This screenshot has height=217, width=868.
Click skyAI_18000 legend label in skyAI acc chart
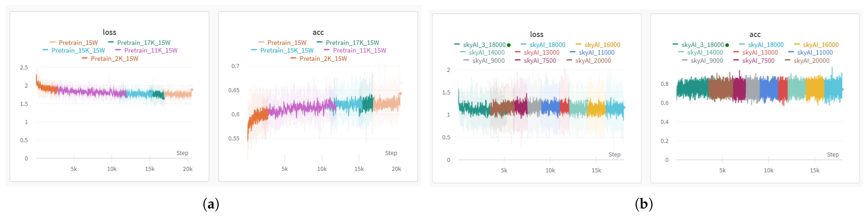[766, 45]
